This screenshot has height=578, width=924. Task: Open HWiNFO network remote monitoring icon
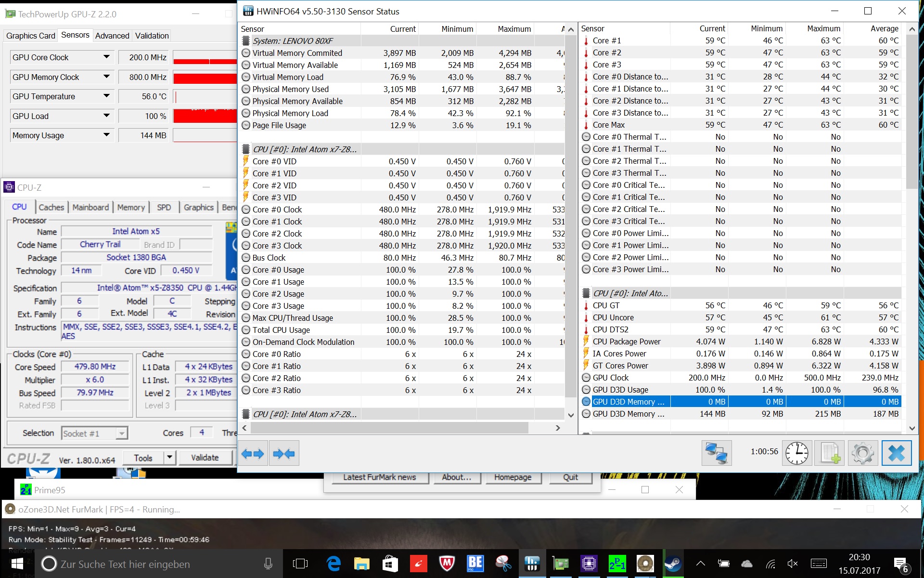tap(717, 453)
